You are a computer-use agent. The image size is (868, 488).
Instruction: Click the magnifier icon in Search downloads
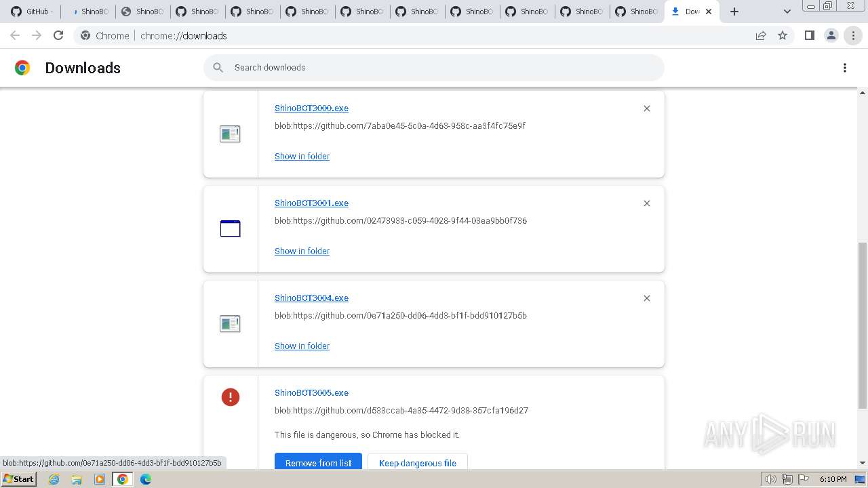[x=218, y=68]
